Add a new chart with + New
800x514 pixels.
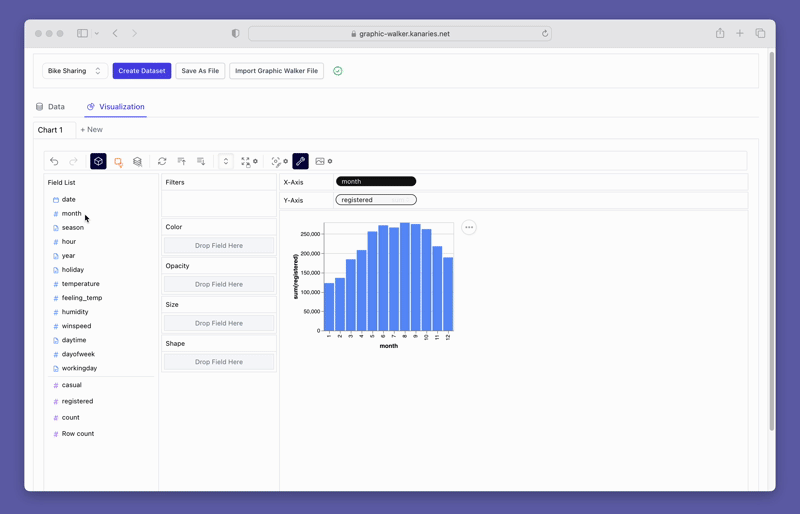[x=91, y=130]
